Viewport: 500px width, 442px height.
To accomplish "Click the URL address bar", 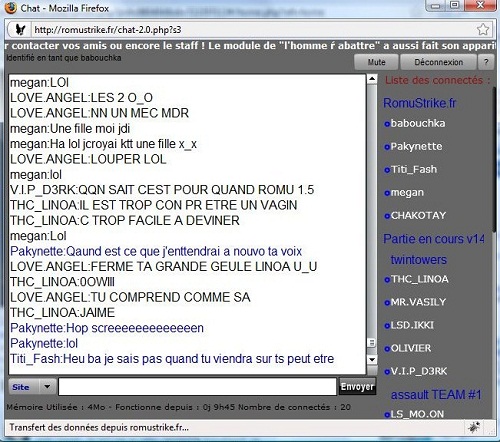I will (252, 30).
